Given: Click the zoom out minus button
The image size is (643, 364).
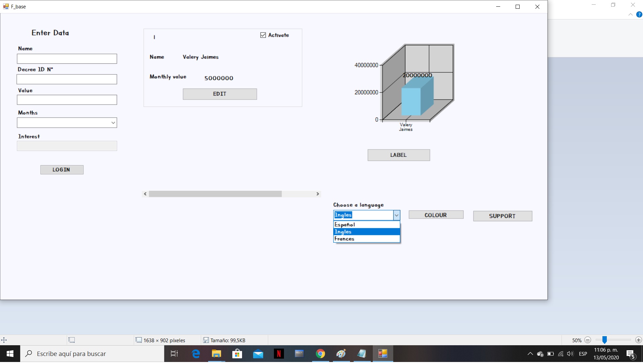Looking at the screenshot, I should tap(588, 340).
